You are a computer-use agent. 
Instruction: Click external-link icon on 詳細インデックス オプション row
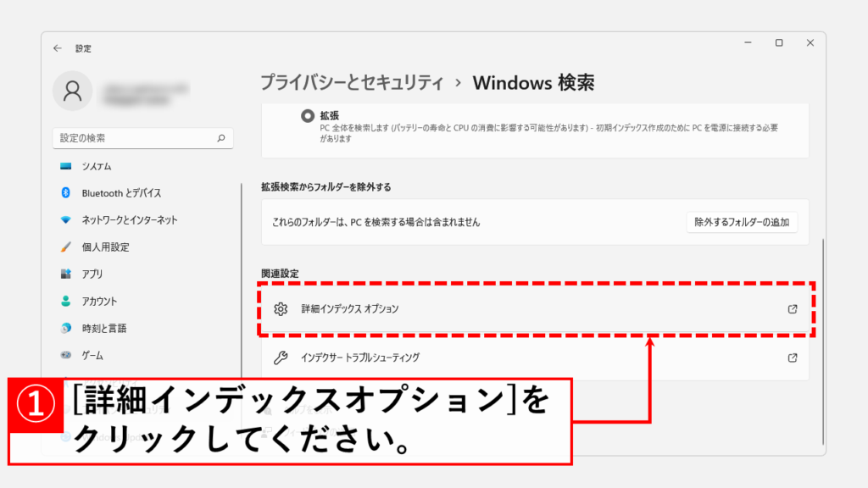coord(793,308)
